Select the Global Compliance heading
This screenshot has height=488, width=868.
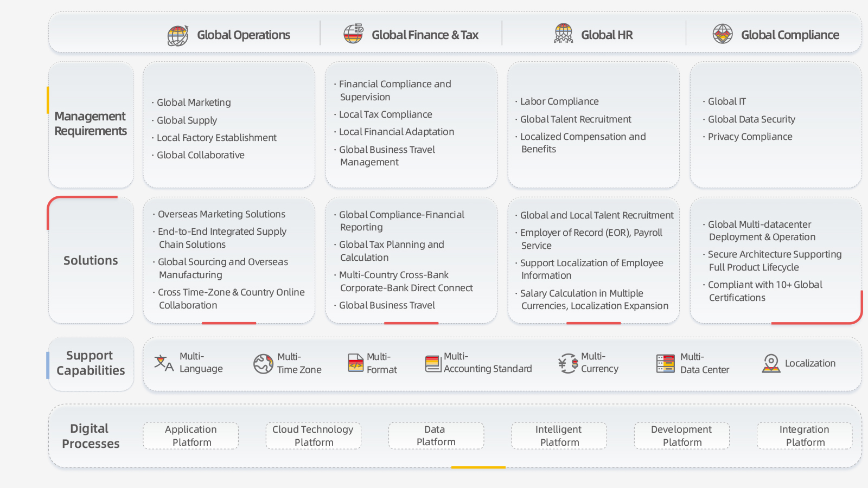tap(790, 35)
